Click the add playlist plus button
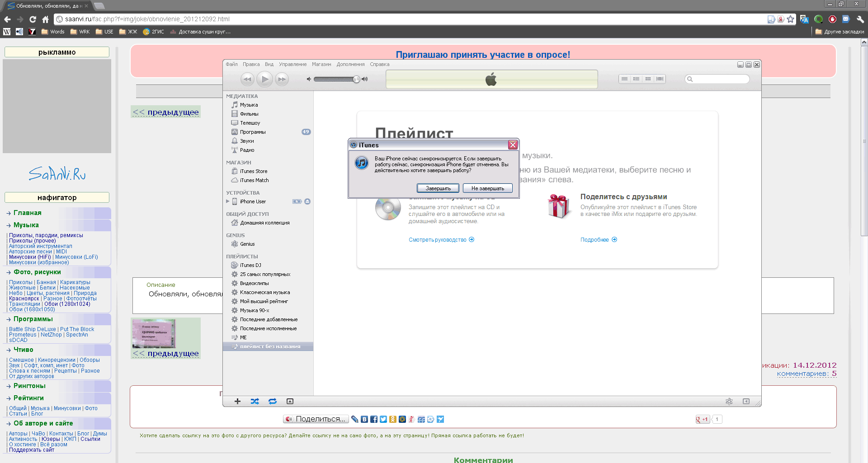The image size is (868, 463). coord(237,401)
